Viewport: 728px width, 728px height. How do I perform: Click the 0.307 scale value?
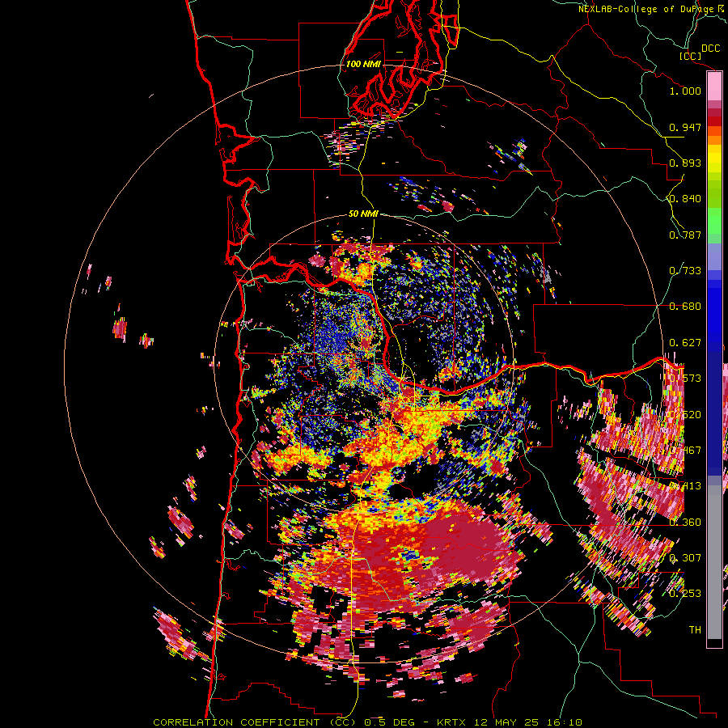coord(685,558)
